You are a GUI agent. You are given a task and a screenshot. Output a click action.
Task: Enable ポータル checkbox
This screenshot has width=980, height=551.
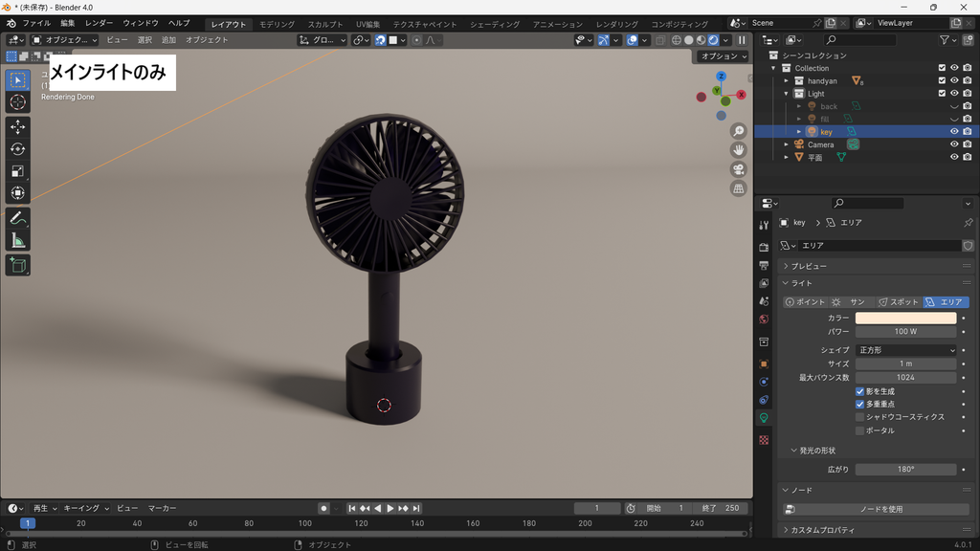tap(860, 430)
